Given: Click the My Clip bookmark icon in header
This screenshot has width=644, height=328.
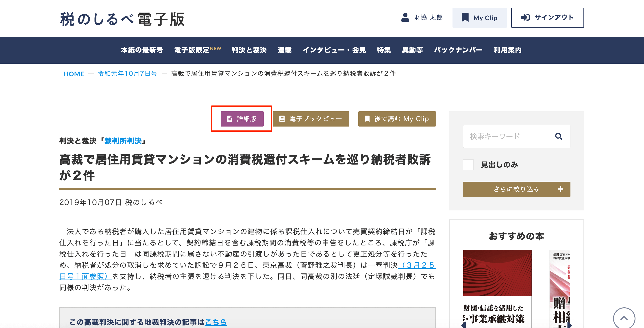Looking at the screenshot, I should click(x=465, y=17).
